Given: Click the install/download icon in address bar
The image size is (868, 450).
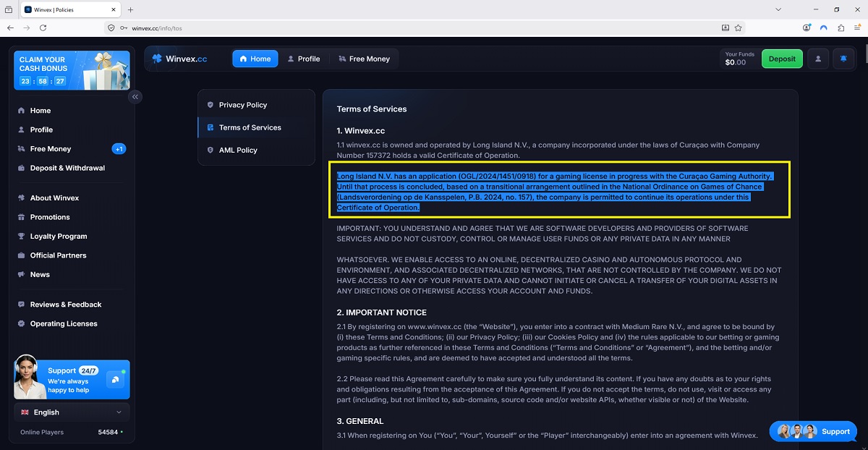Looking at the screenshot, I should [x=726, y=27].
